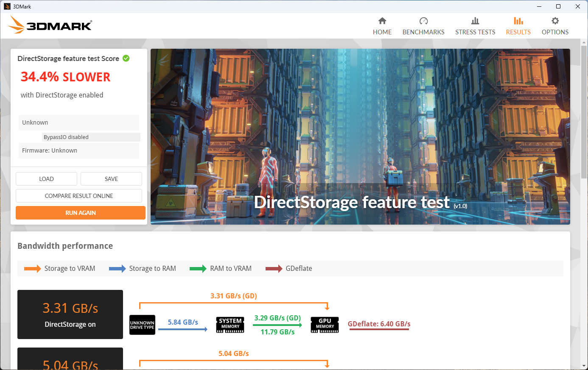Click the Unknown Drive Type icon
Viewport: 588px width, 370px height.
(142, 325)
